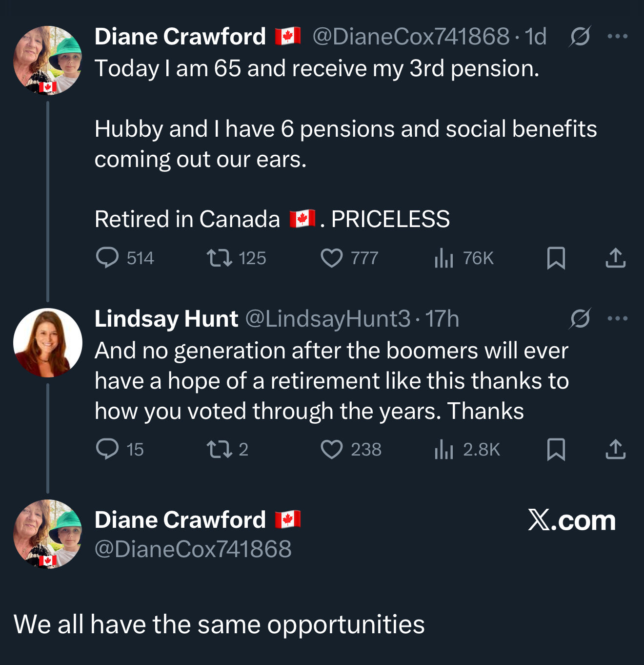Open @DianeCox741868 handle in bottom reply
The image size is (644, 665).
[x=193, y=549]
